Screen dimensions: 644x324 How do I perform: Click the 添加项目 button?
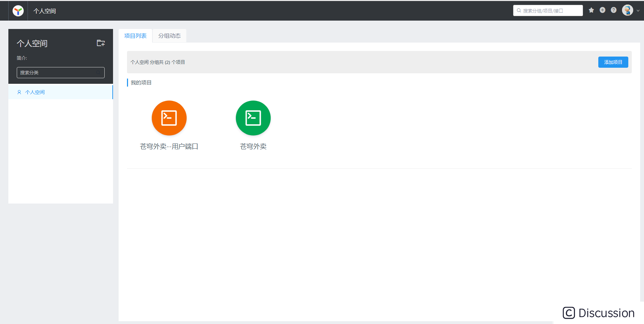(x=613, y=62)
